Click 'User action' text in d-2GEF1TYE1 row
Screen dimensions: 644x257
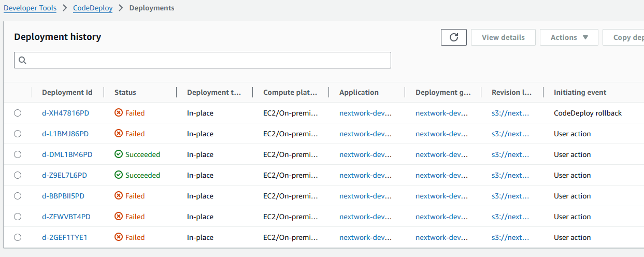tap(572, 237)
